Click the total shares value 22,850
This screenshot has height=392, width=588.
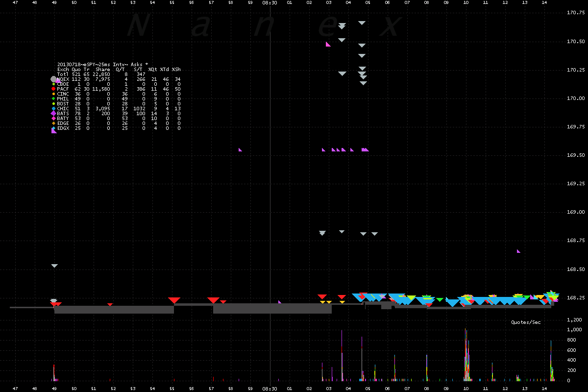[101, 74]
